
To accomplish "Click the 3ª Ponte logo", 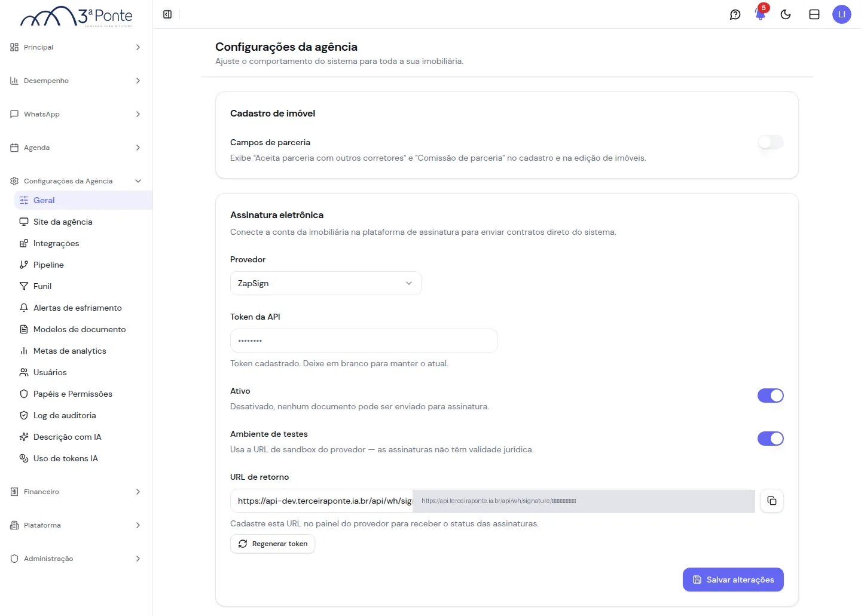I will pos(77,16).
